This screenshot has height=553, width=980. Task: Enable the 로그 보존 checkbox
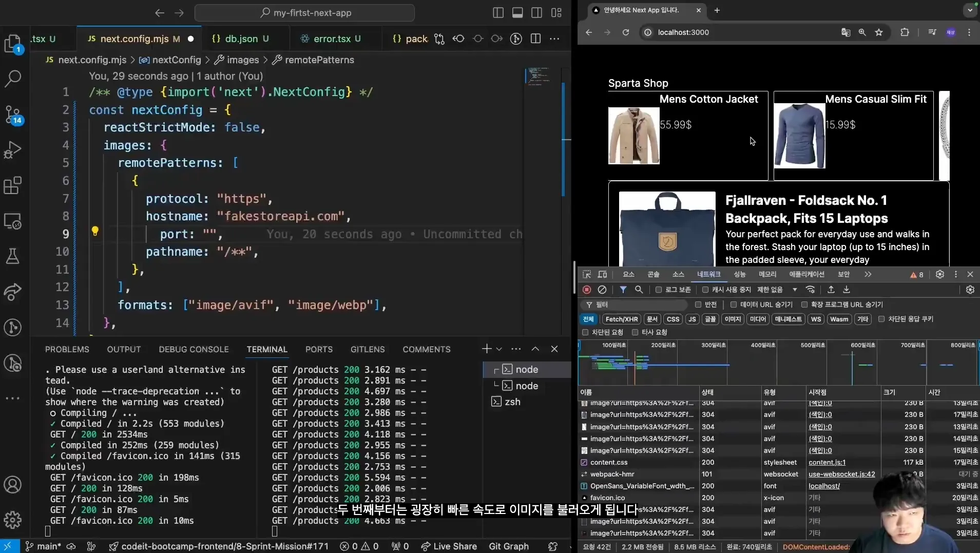tap(659, 290)
